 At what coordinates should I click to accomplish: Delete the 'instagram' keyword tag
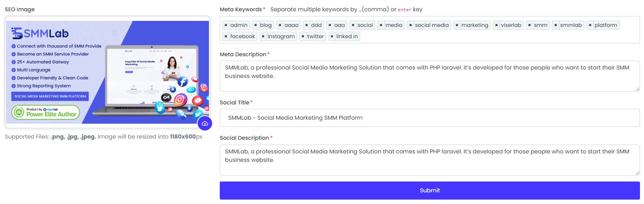tap(263, 37)
